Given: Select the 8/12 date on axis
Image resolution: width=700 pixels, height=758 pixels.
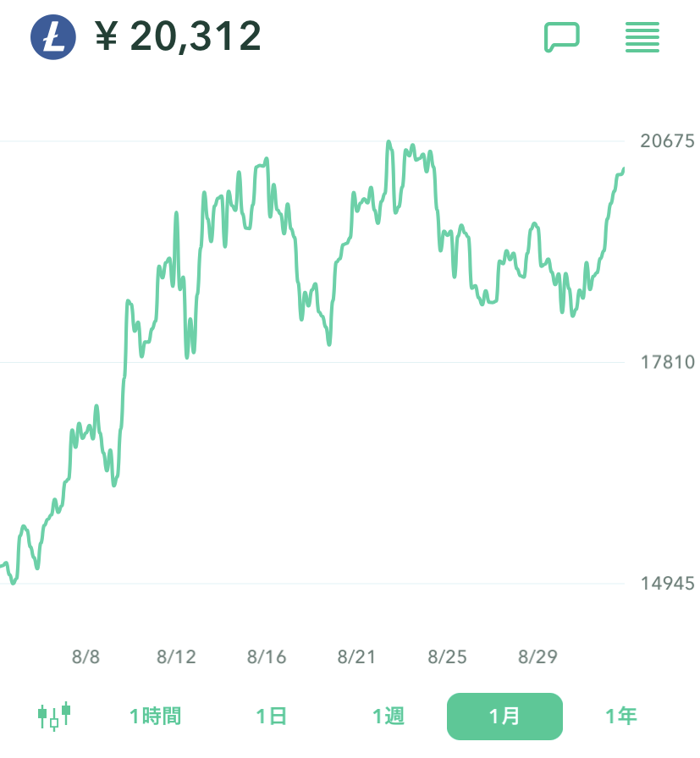Looking at the screenshot, I should pyautogui.click(x=176, y=656).
